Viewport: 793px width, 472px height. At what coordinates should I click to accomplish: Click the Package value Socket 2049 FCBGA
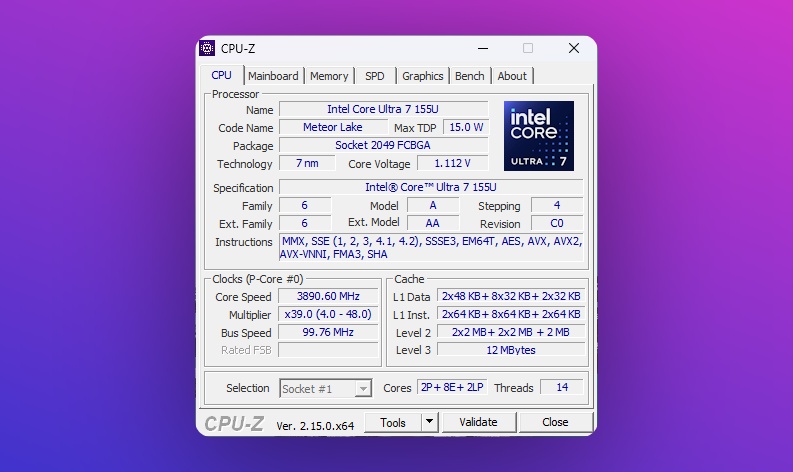coord(383,145)
